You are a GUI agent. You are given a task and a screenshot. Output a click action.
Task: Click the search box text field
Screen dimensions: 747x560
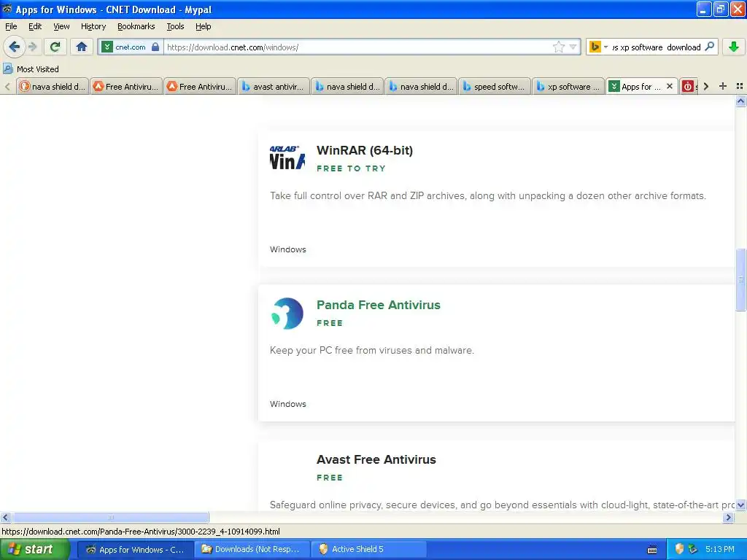[x=656, y=47]
